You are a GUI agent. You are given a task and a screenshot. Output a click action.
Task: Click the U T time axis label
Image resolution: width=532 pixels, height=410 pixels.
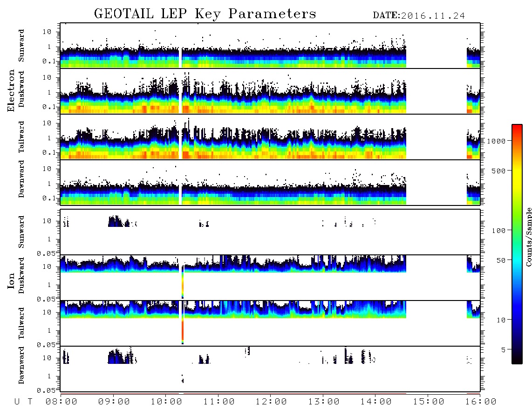23,402
